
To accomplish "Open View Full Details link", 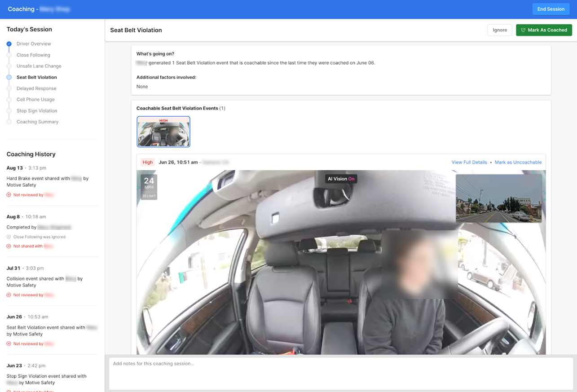I will tap(469, 163).
